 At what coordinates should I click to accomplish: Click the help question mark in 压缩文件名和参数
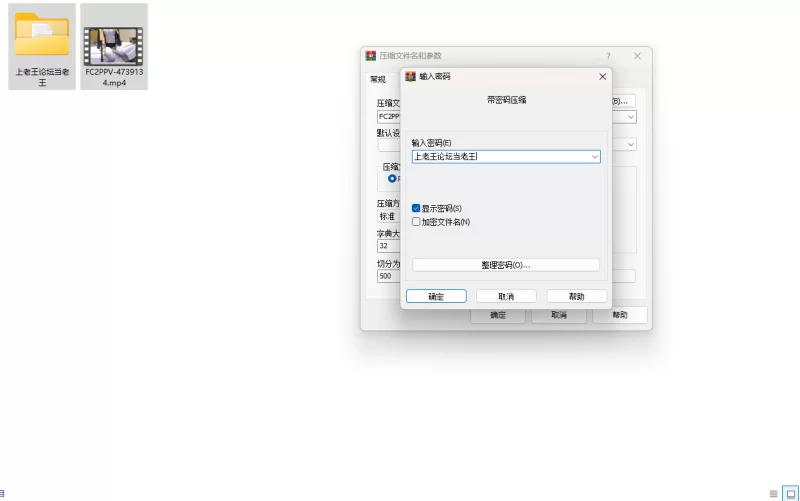click(608, 56)
